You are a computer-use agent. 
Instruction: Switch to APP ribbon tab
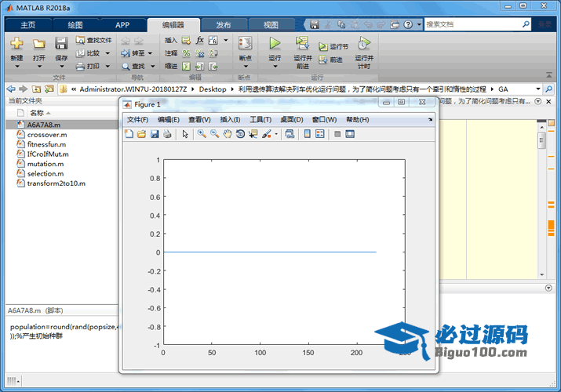point(122,25)
